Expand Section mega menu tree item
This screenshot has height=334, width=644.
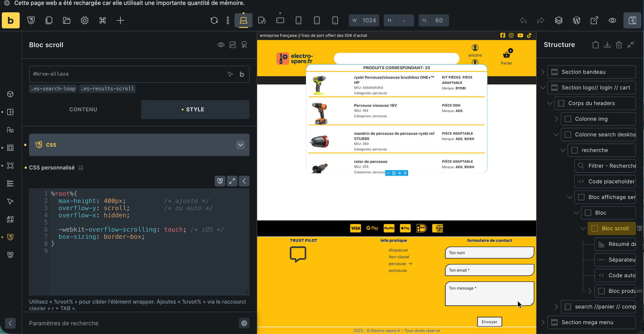543,322
